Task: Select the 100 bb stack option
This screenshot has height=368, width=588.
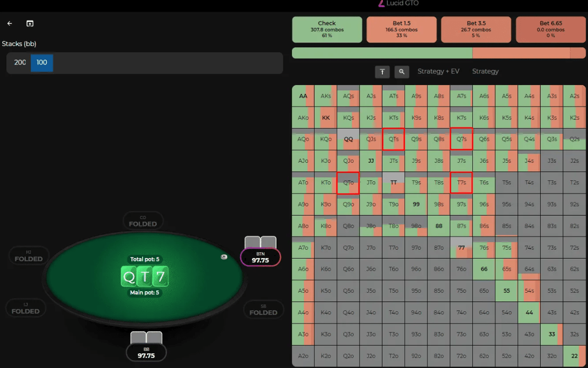Action: (42, 63)
